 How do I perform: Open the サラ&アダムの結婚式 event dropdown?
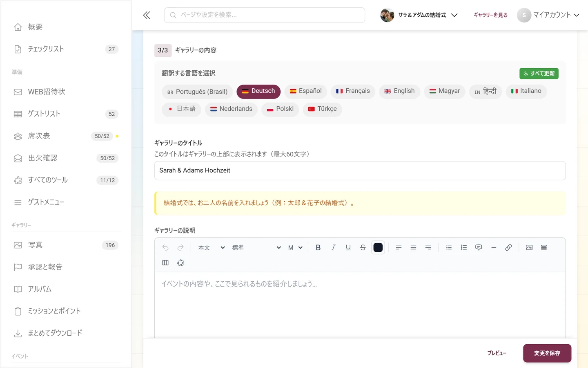pyautogui.click(x=419, y=15)
